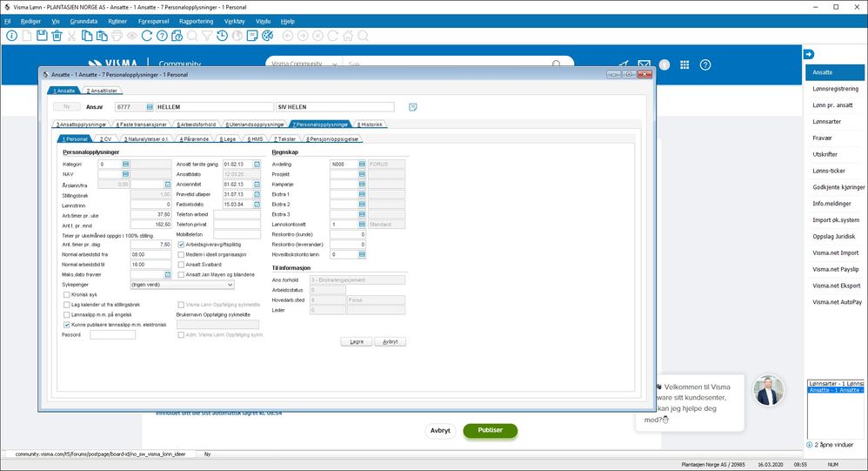Viewport: 868px width, 471px height.
Task: Open the Kampanje lookup icon
Action: click(x=362, y=184)
